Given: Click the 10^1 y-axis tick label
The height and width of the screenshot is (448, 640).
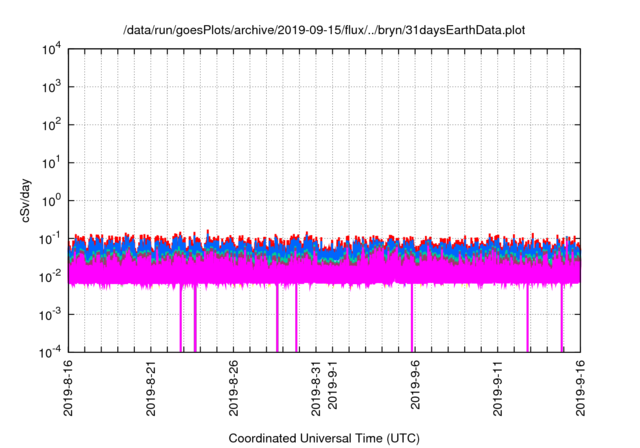Looking at the screenshot, I should tap(52, 163).
